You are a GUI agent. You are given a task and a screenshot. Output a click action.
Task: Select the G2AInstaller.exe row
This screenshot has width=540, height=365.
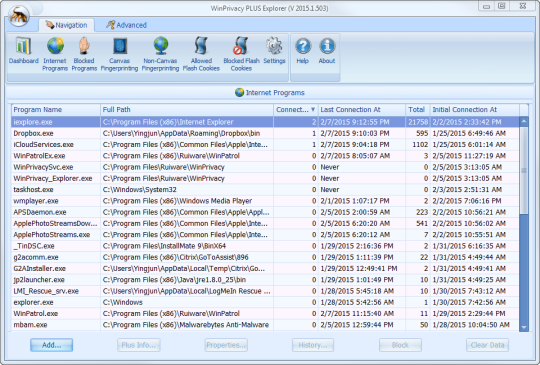tap(265, 268)
